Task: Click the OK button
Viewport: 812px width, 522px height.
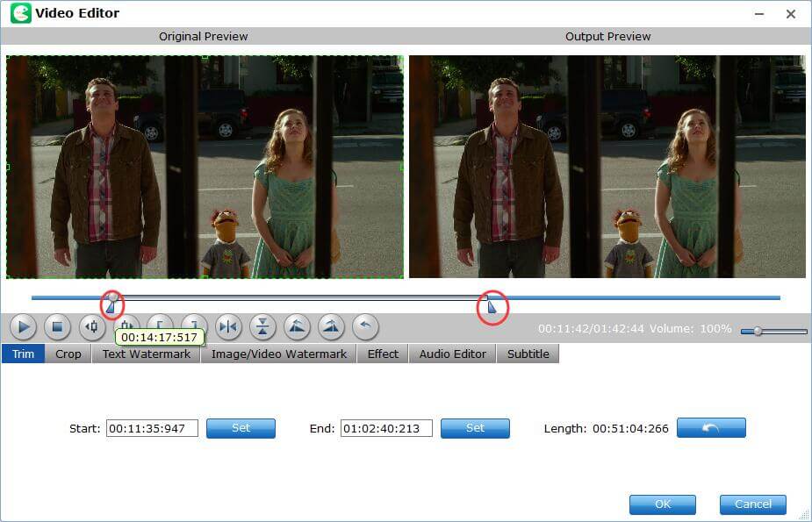Action: coord(662,504)
